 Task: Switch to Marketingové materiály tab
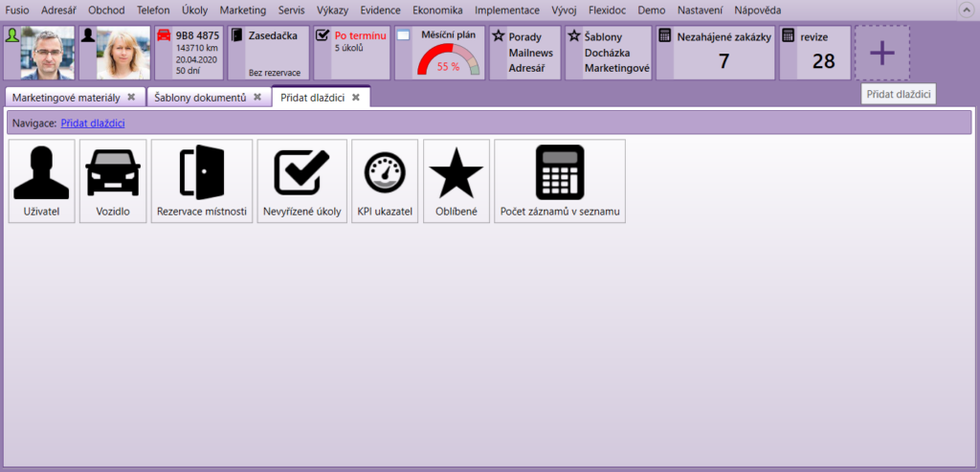tap(66, 98)
